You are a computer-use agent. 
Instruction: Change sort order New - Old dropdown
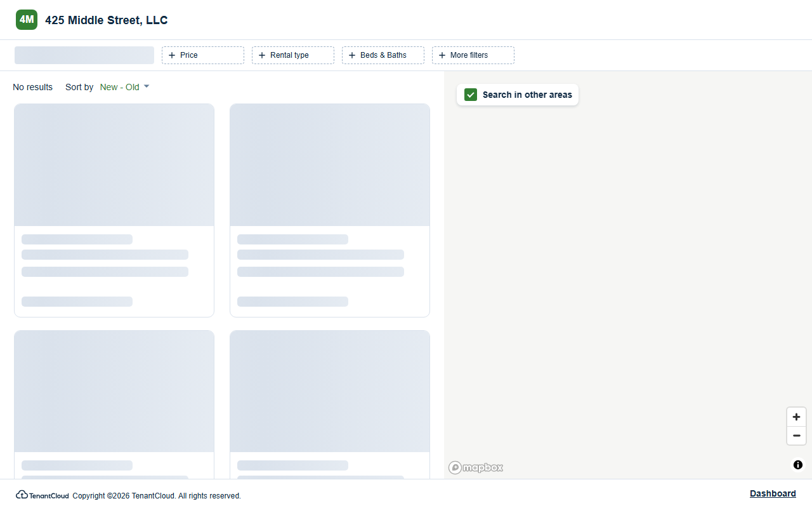pos(124,87)
